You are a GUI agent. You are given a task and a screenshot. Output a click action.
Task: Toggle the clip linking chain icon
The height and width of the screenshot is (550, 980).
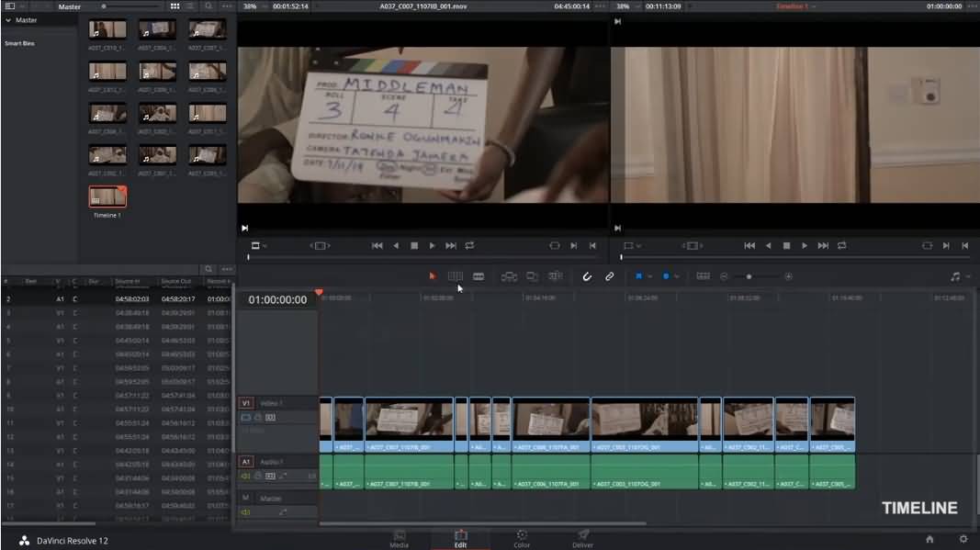609,276
